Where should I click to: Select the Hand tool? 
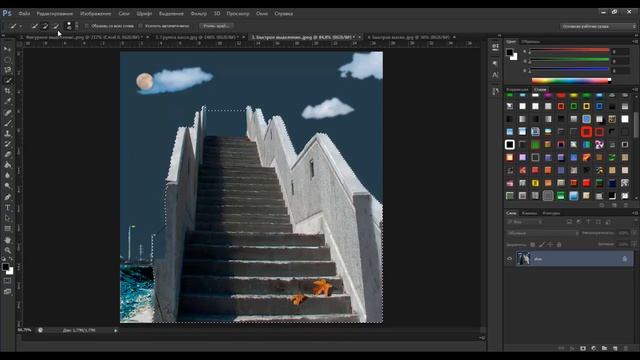(7, 240)
